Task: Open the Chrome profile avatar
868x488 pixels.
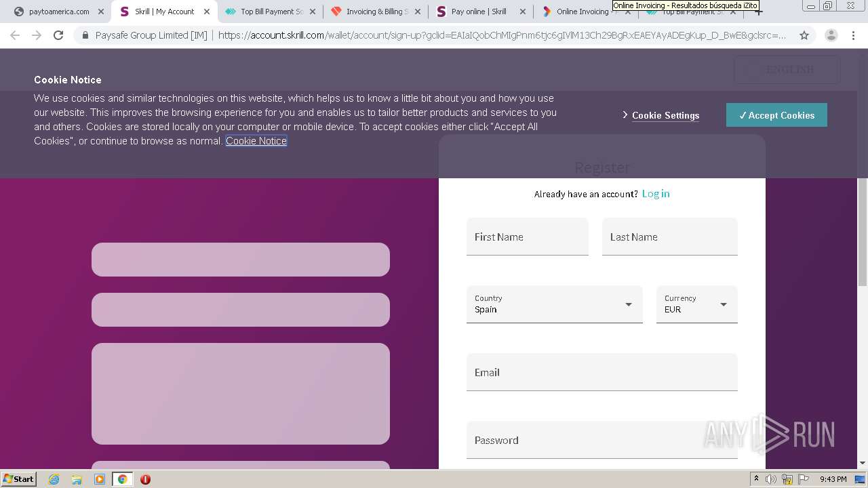Action: [x=831, y=35]
